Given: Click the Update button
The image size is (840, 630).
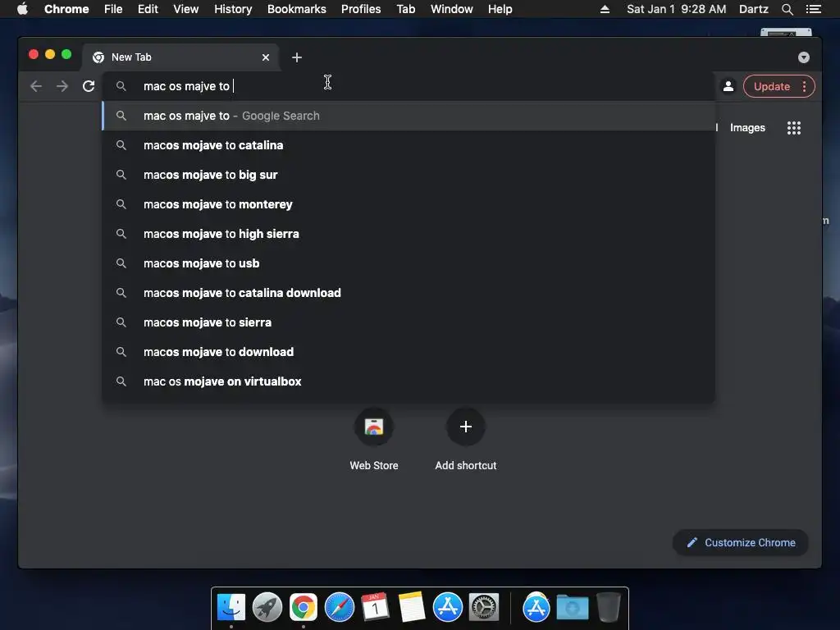Looking at the screenshot, I should point(771,86).
